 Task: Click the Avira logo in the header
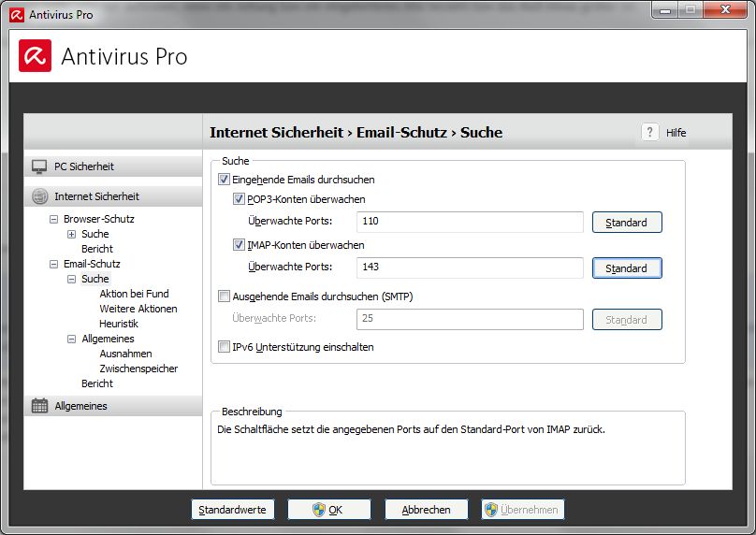[x=36, y=56]
